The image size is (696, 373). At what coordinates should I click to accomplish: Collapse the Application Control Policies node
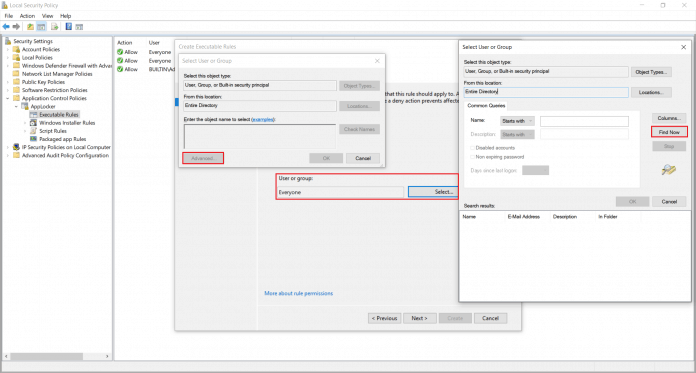point(8,98)
